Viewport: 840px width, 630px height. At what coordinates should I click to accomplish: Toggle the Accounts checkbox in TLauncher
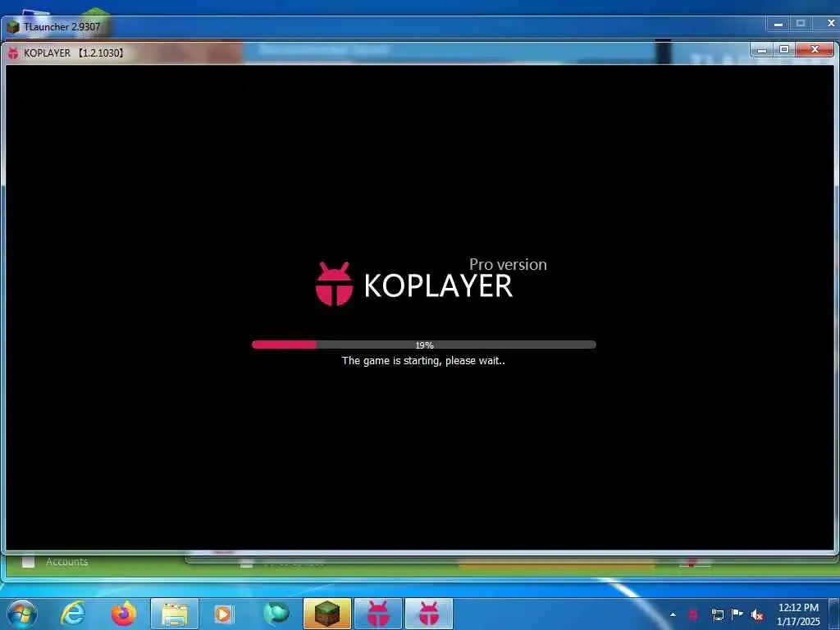tap(29, 561)
